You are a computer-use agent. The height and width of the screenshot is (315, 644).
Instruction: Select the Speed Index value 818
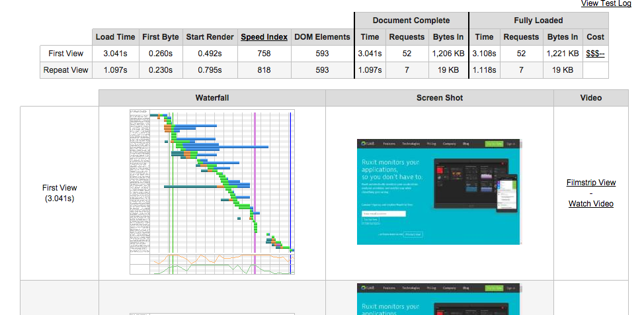click(x=264, y=70)
